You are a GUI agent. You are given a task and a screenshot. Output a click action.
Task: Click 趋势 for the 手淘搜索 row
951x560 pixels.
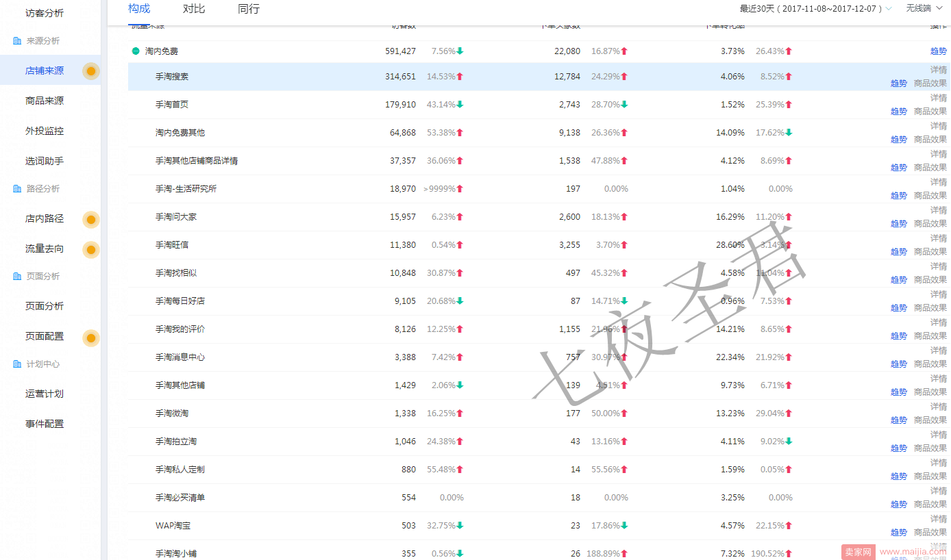click(x=899, y=84)
